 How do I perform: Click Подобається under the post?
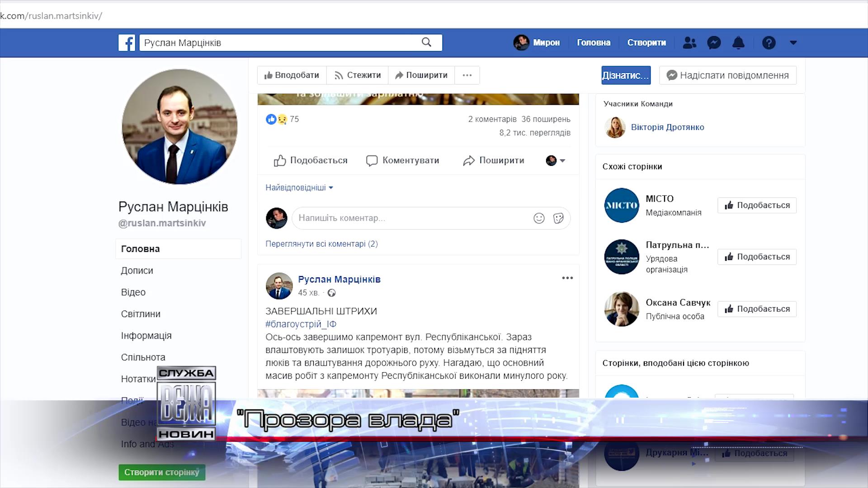(x=311, y=160)
